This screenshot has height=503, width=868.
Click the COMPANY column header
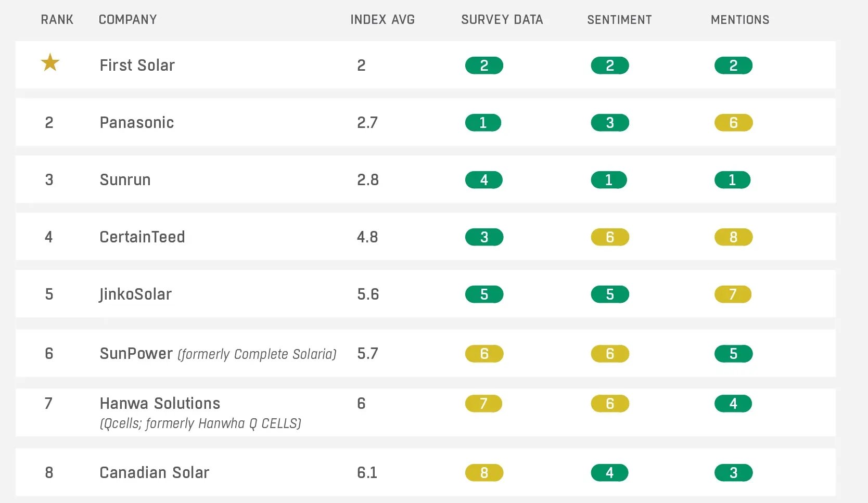click(x=127, y=20)
